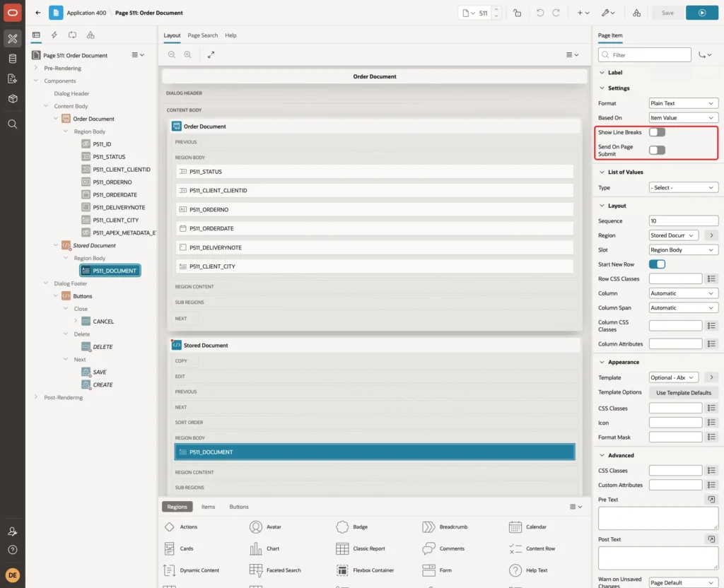Switch to Dynamic Actions lightning tab
Image resolution: width=724 pixels, height=588 pixels.
[54, 35]
